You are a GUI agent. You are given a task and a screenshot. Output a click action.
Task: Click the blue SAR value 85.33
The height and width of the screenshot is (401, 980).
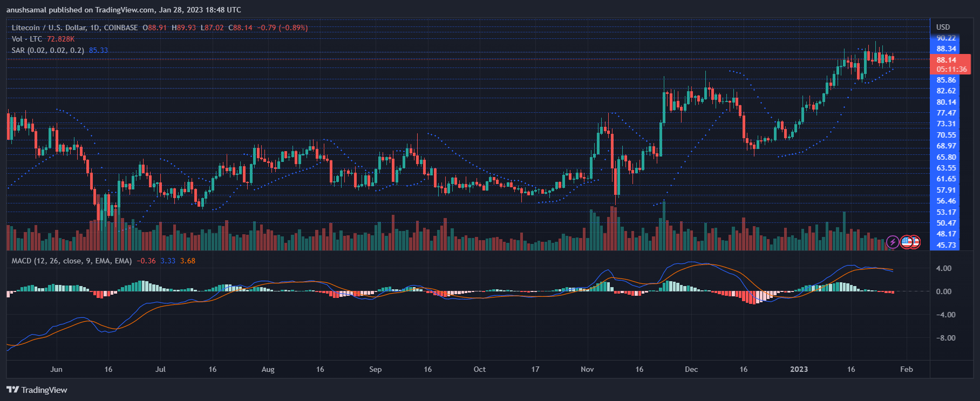98,50
